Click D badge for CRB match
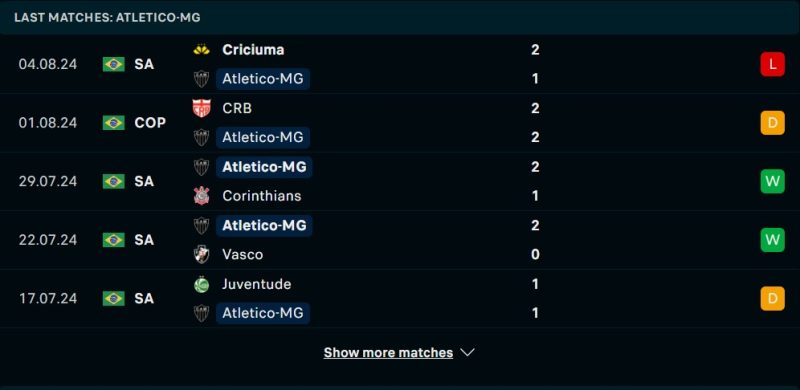Viewport: 800px width, 390px height. coord(772,123)
